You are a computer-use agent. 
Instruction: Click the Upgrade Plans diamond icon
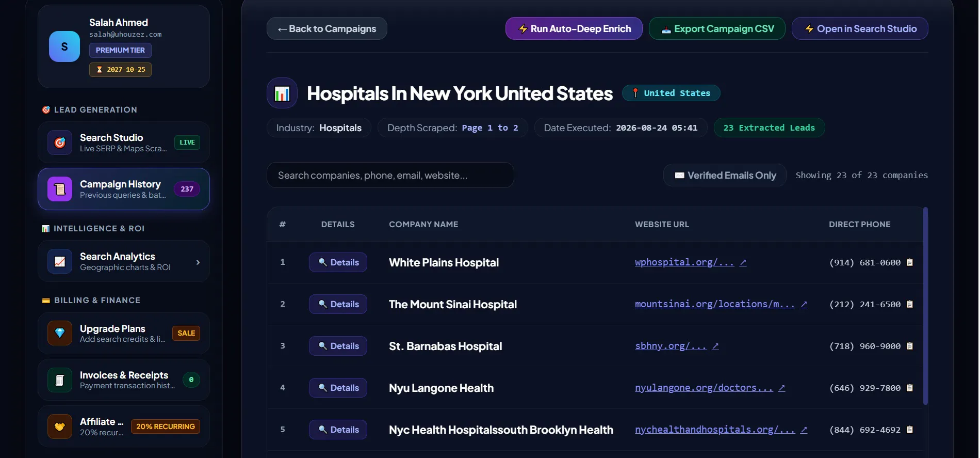tap(60, 333)
